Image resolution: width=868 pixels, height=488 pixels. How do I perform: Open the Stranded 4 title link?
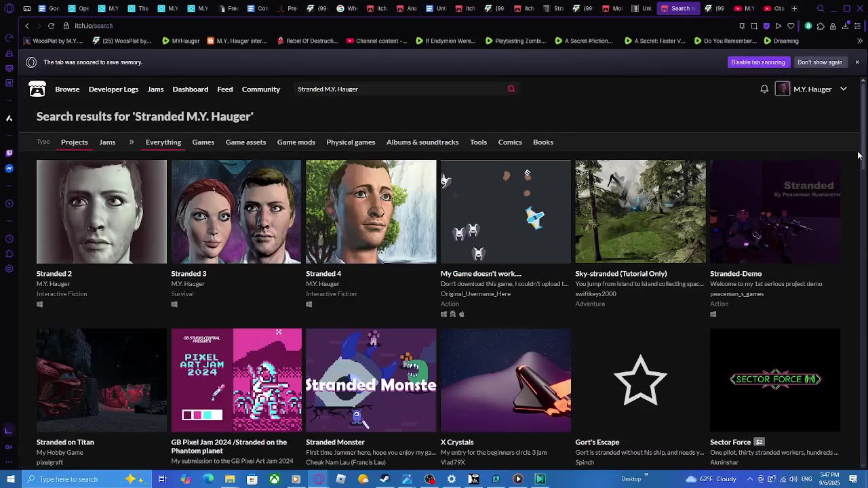323,274
